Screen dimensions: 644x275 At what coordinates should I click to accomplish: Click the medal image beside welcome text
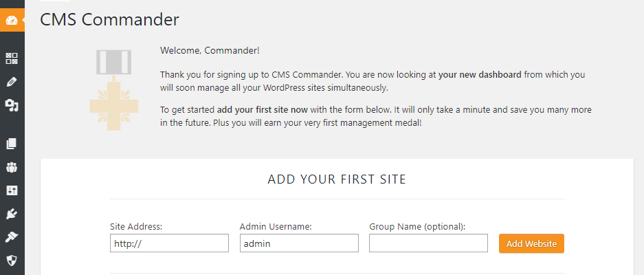pyautogui.click(x=114, y=90)
